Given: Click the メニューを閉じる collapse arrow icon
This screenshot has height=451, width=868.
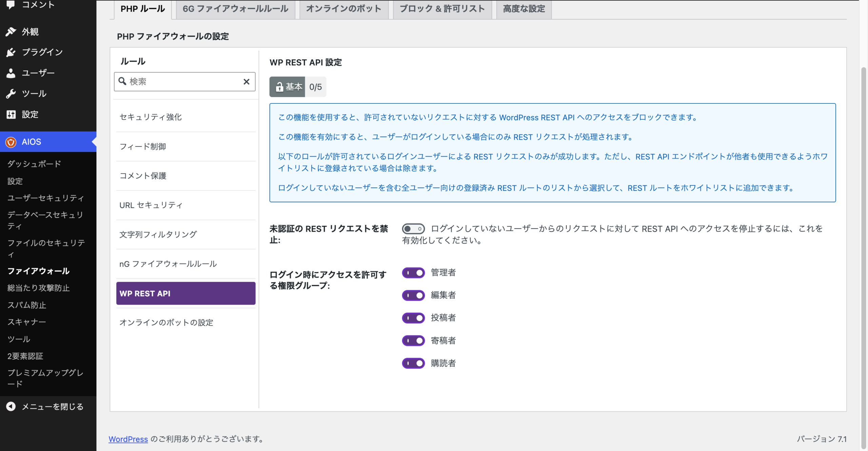Looking at the screenshot, I should tap(11, 406).
